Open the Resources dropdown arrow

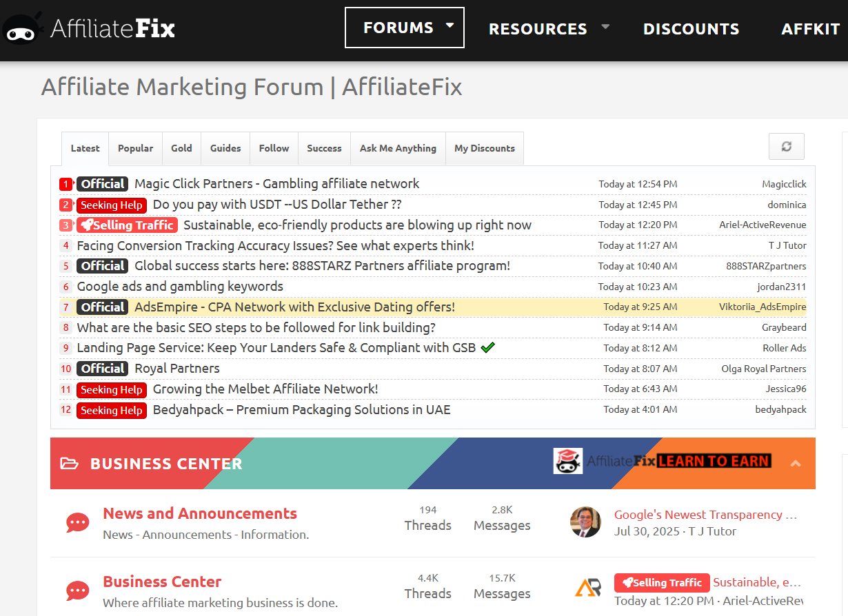[x=605, y=26]
